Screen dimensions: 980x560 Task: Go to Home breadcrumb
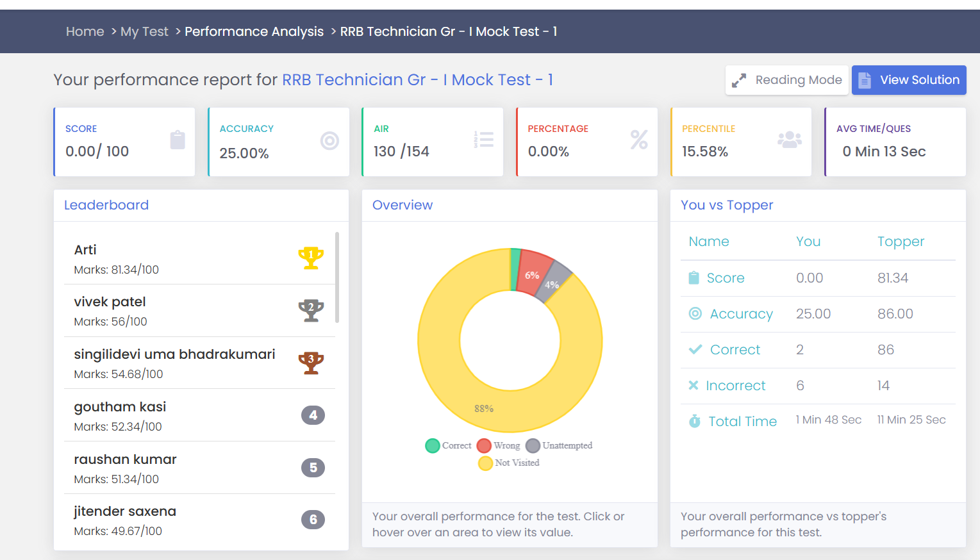[x=85, y=31]
